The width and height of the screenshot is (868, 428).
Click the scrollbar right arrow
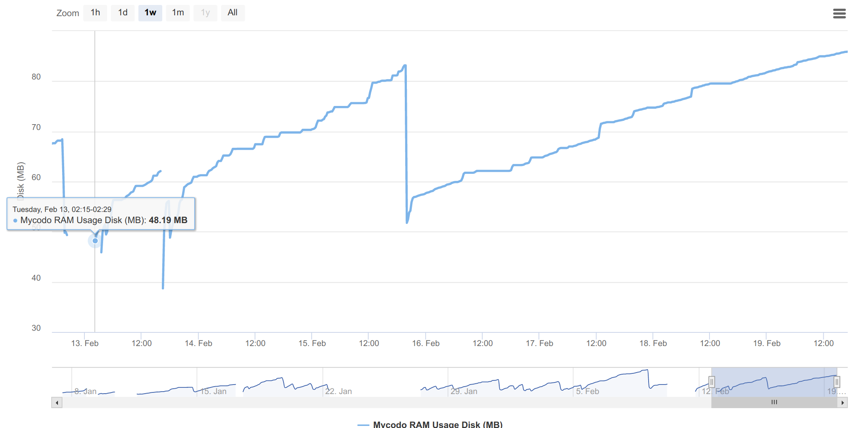tap(842, 402)
